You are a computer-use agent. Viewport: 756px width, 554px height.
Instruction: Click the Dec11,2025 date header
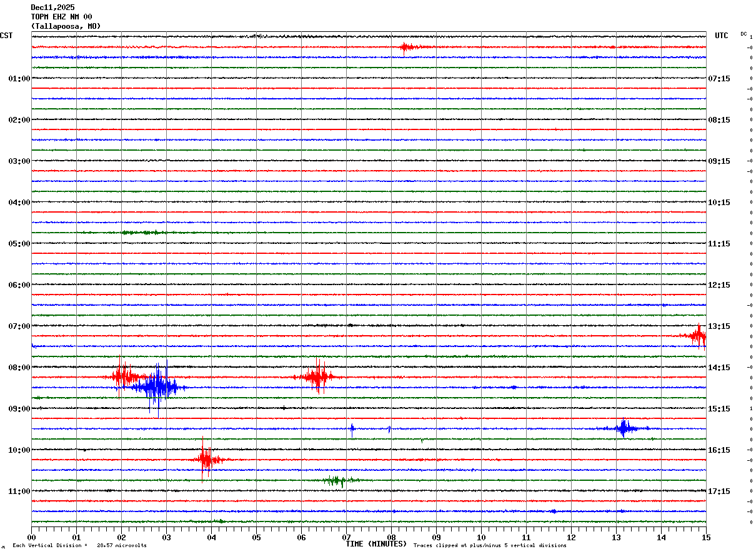(52, 8)
